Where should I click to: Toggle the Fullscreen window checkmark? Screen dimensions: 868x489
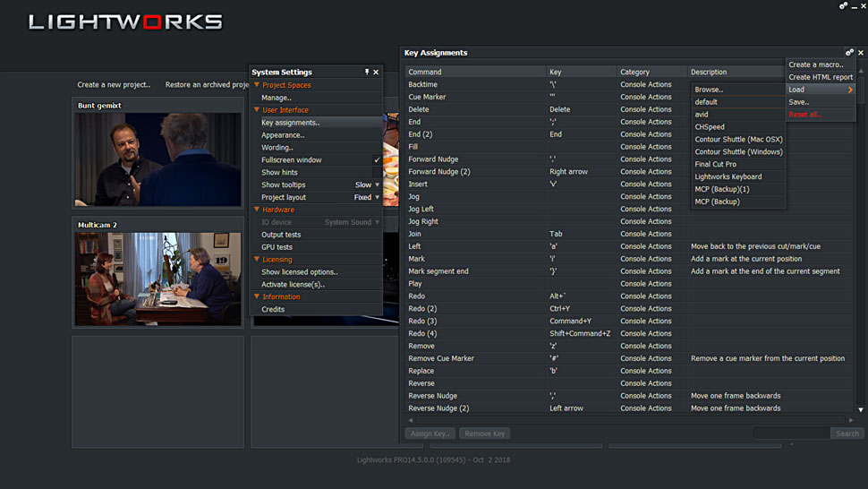[x=377, y=160]
